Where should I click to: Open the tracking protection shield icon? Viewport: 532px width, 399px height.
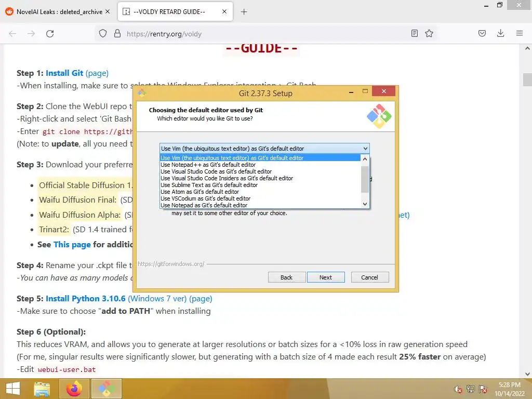tap(103, 34)
